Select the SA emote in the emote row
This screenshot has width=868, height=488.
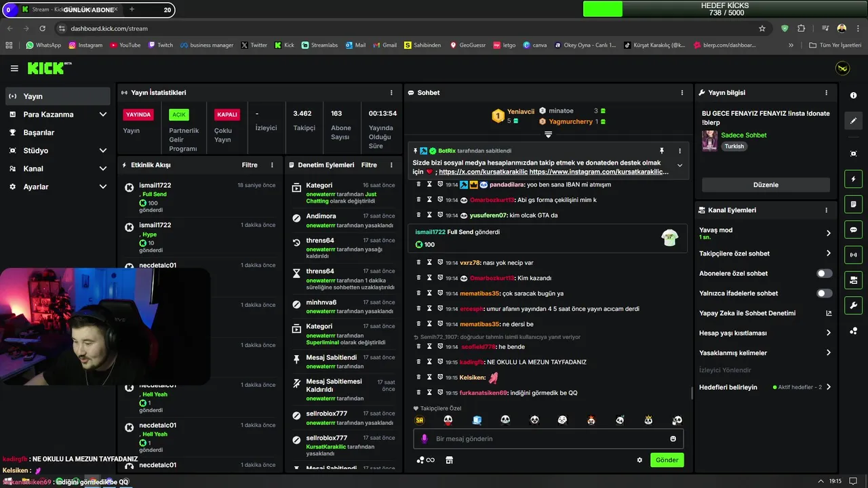point(420,420)
